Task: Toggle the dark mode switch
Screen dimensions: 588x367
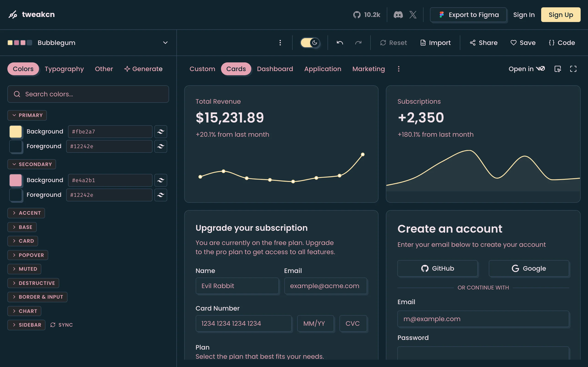Action: (x=310, y=43)
